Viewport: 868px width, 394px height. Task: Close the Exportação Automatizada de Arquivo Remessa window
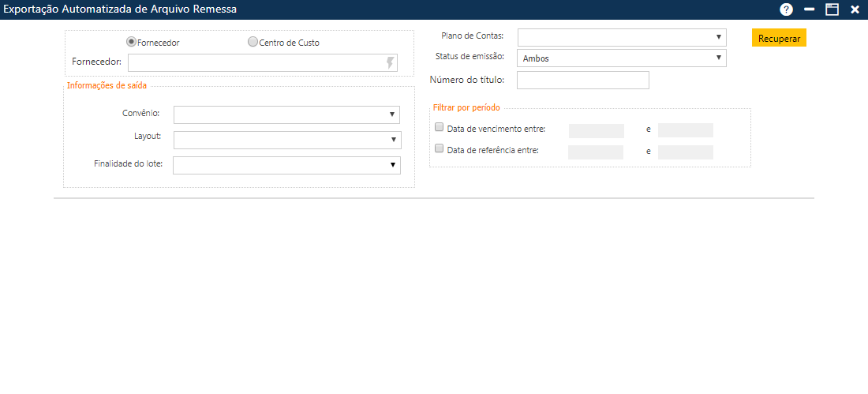pos(855,9)
